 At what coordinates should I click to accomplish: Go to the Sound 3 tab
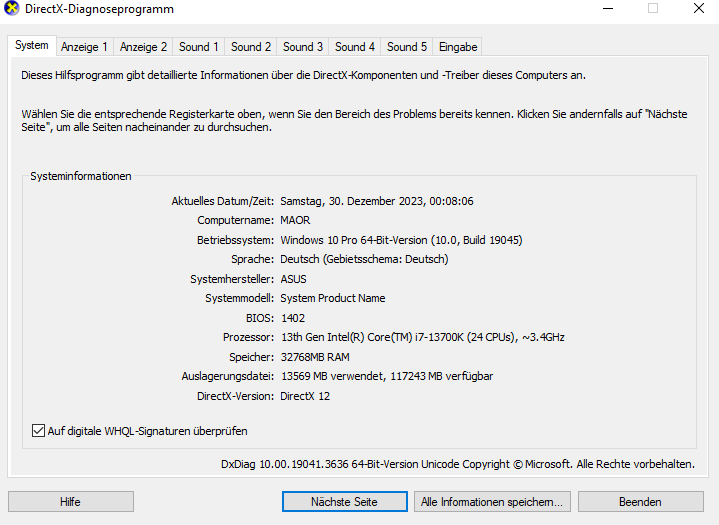point(303,47)
